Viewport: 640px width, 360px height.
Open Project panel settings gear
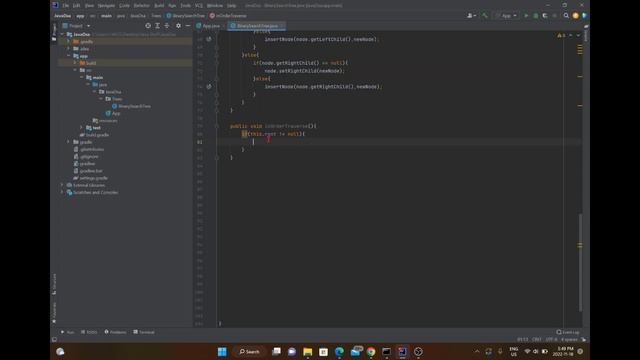[178, 26]
